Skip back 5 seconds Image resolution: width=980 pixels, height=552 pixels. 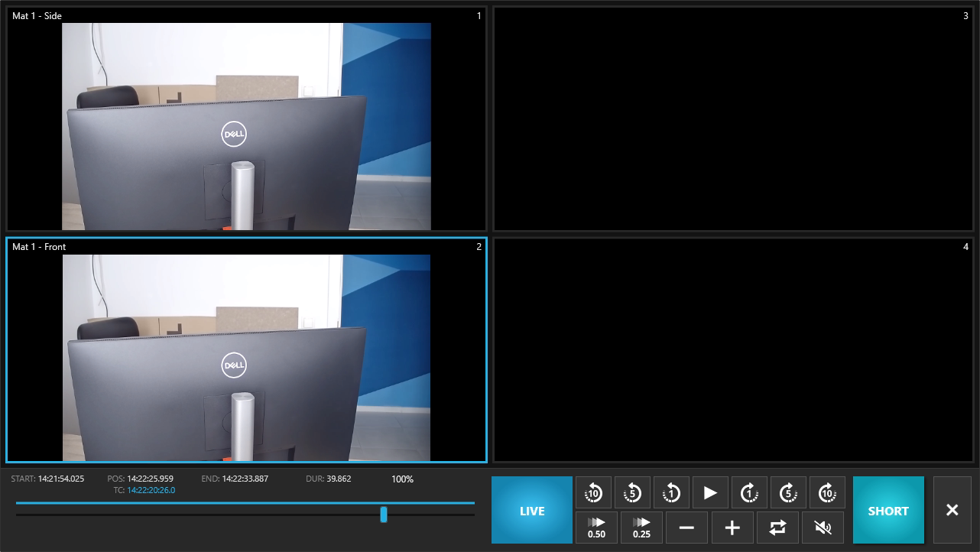633,493
